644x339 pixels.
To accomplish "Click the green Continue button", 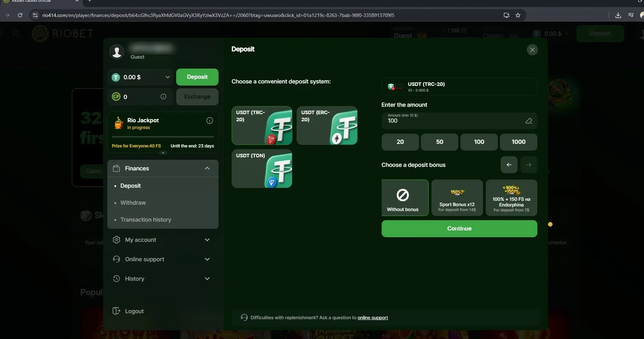I will coord(459,229).
